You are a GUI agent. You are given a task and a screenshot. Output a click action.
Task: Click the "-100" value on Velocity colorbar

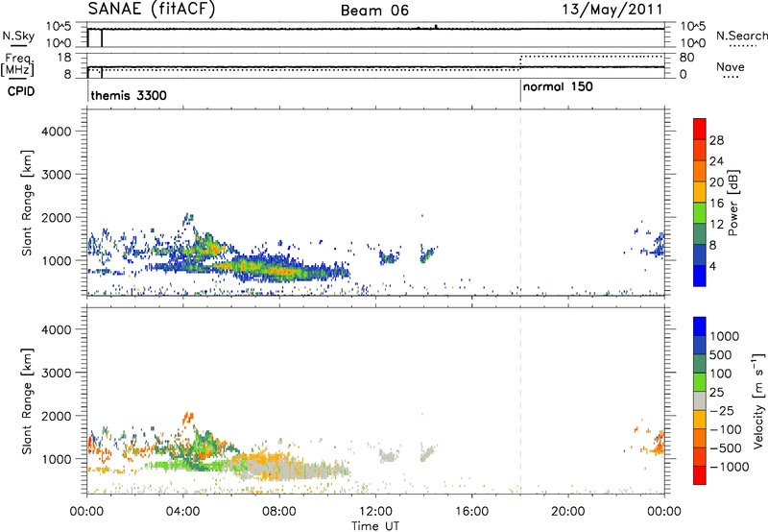click(726, 429)
